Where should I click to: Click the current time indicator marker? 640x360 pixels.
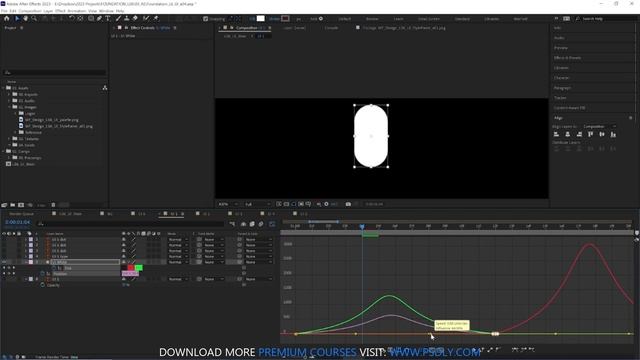pyautogui.click(x=362, y=226)
